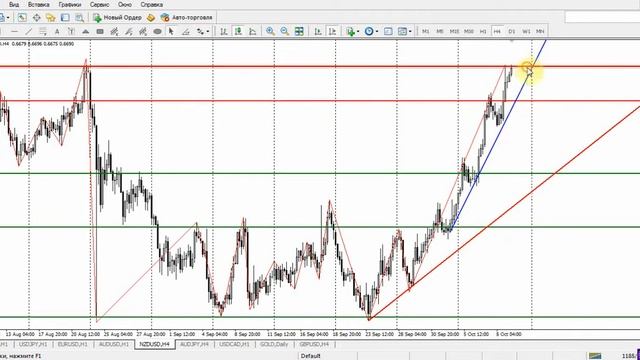The height and width of the screenshot is (360, 640).
Task: Open the Сервис menu
Action: [99, 5]
